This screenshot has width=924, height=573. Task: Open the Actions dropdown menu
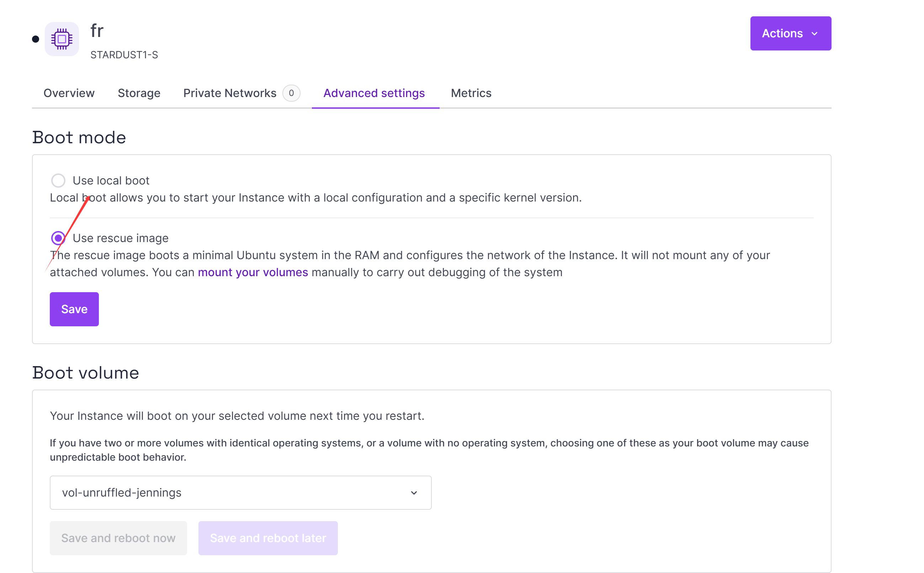click(790, 33)
